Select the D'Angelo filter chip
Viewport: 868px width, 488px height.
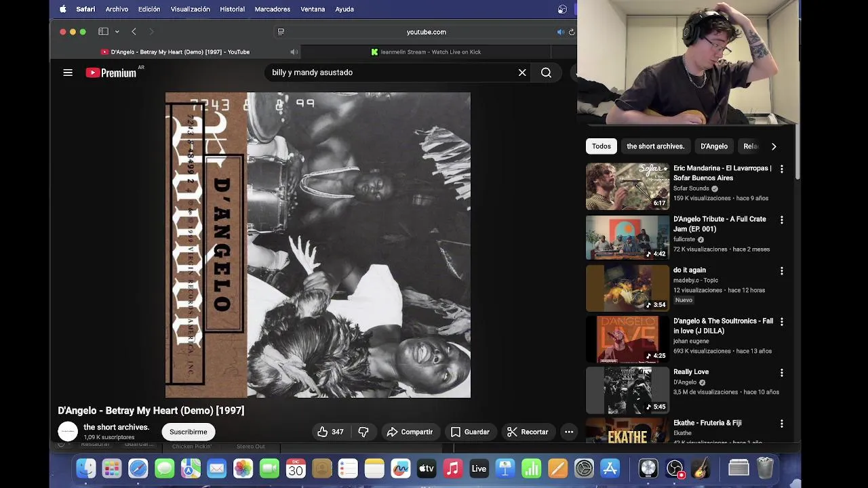[x=714, y=146]
